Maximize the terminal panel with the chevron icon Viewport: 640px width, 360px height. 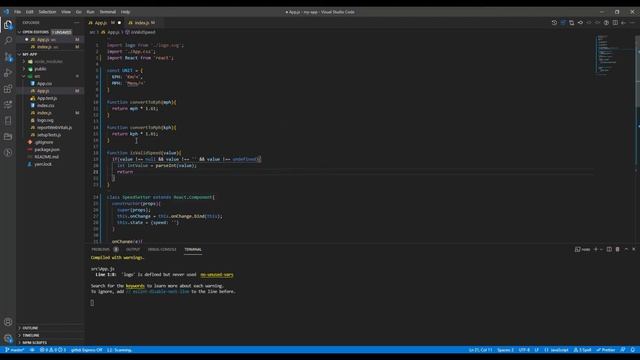[626, 249]
